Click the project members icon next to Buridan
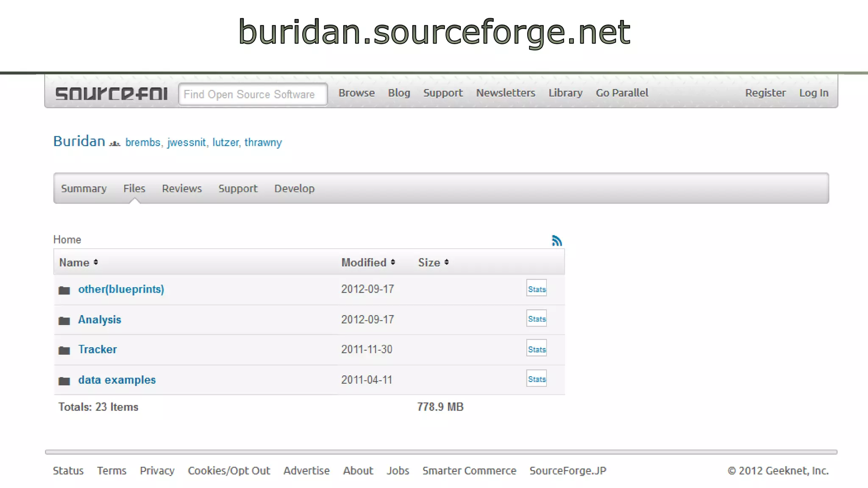868x488 pixels. click(x=115, y=144)
